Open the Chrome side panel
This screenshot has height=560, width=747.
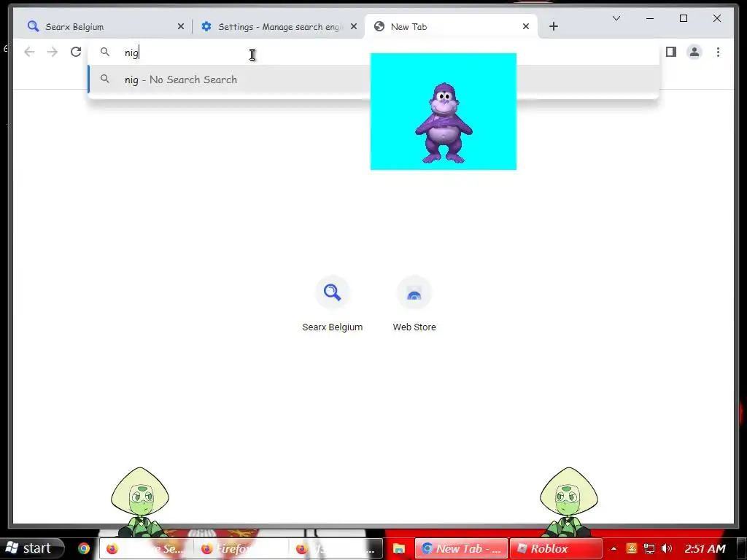[671, 52]
